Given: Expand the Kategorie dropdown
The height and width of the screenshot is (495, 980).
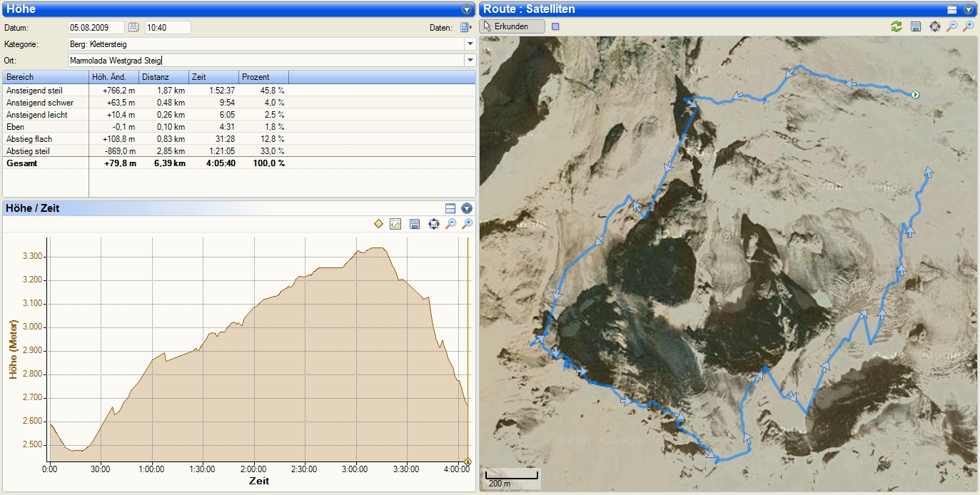Looking at the screenshot, I should click(470, 44).
